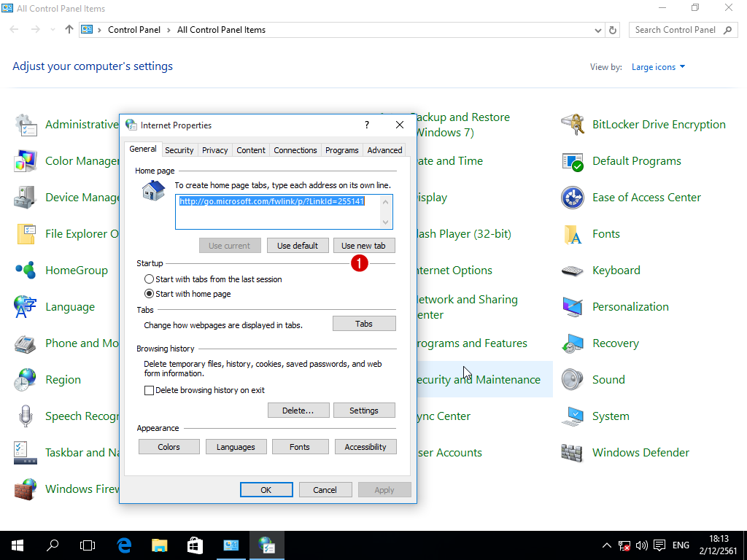747x560 pixels.
Task: Open the Recovery icon
Action: pos(573,343)
